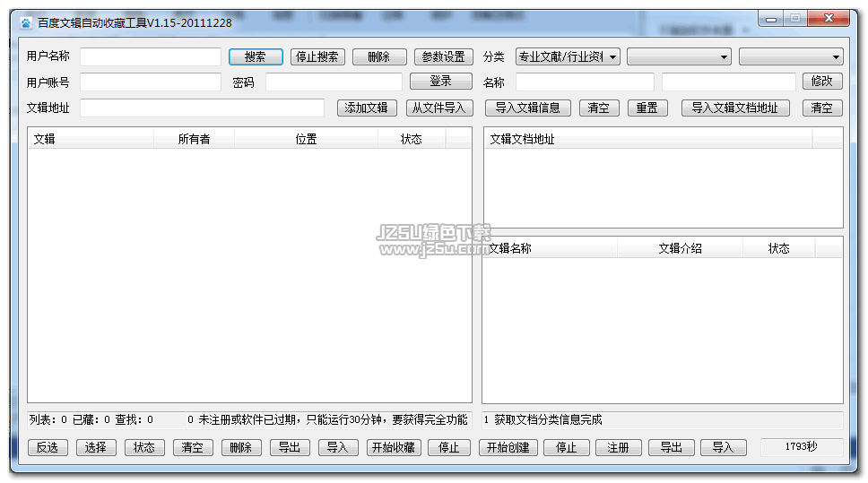Focus the second name field before 修改
Viewport: 868px width, 483px height.
pyautogui.click(x=728, y=82)
